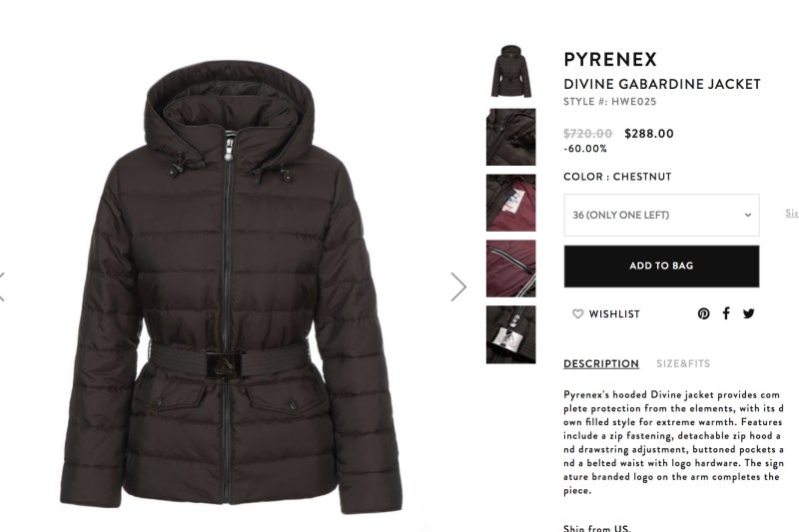The height and width of the screenshot is (532, 799).
Task: Click the Pyrenex brand name
Action: (x=610, y=60)
